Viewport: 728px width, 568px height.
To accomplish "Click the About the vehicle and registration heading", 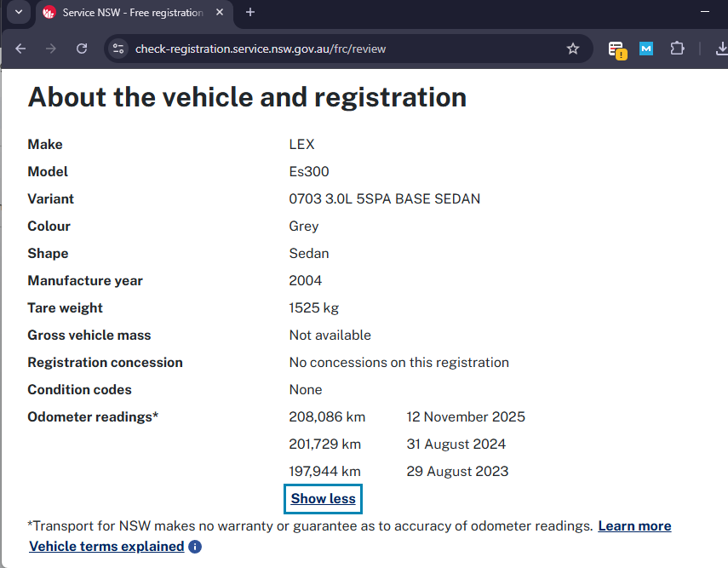I will point(247,97).
